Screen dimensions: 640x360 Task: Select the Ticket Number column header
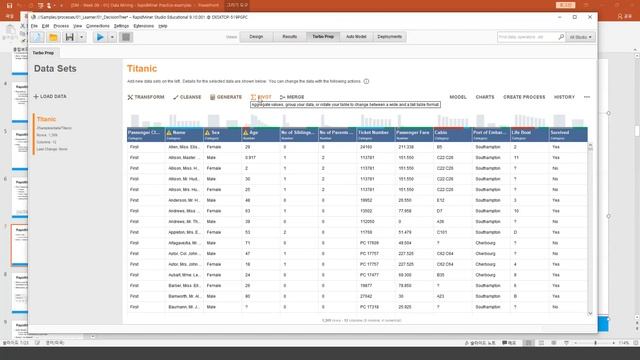coord(376,134)
